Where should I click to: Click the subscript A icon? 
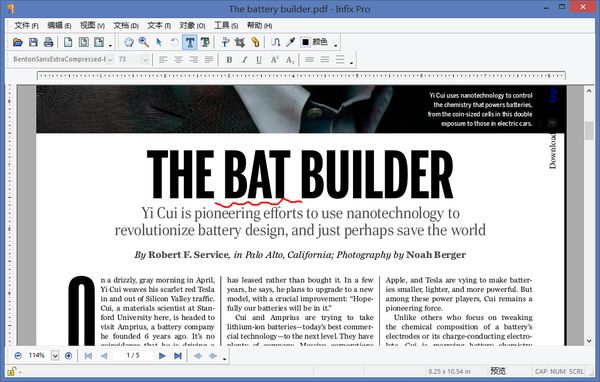coord(290,60)
